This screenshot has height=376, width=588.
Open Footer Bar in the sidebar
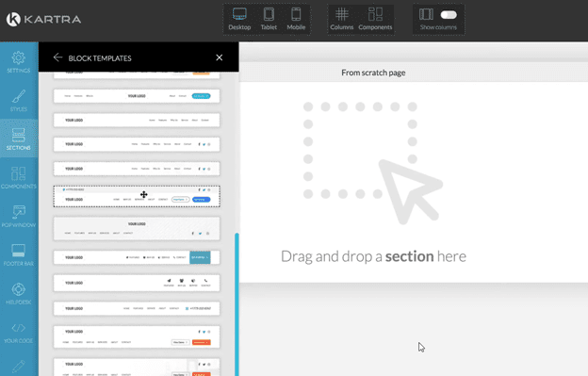point(19,255)
